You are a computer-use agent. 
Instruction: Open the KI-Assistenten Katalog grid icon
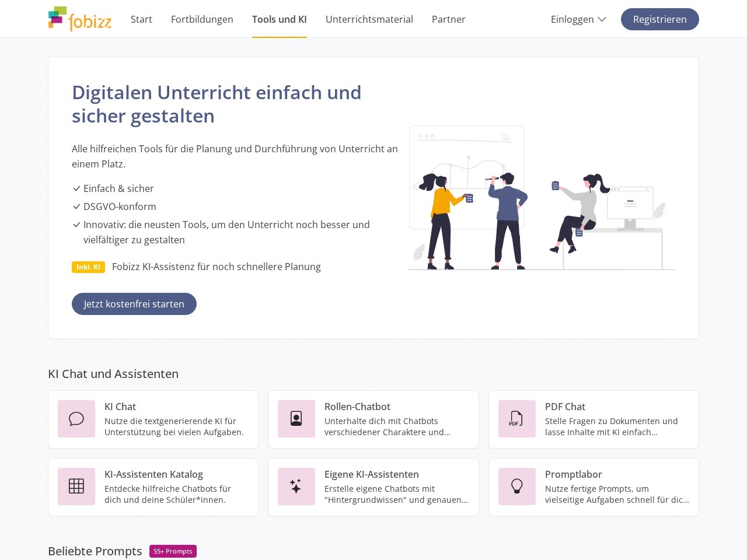pos(76,487)
